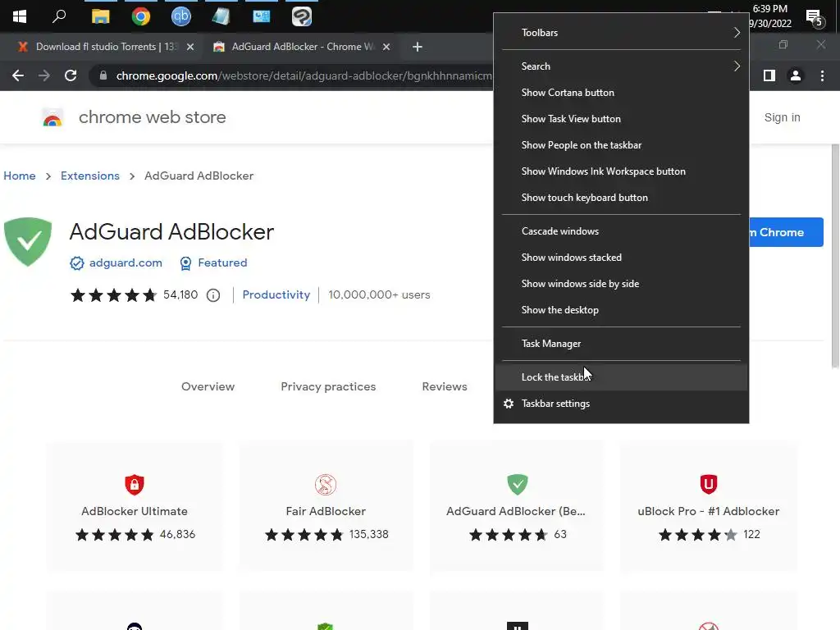This screenshot has width=840, height=630.
Task: Click the Chrome address bar URL
Action: pos(304,76)
